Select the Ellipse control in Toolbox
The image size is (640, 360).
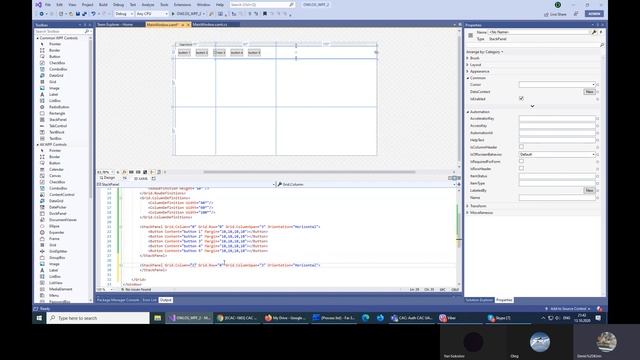click(54, 226)
